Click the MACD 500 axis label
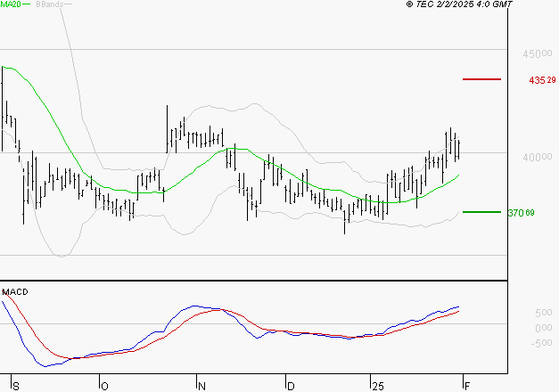 [x=544, y=313]
